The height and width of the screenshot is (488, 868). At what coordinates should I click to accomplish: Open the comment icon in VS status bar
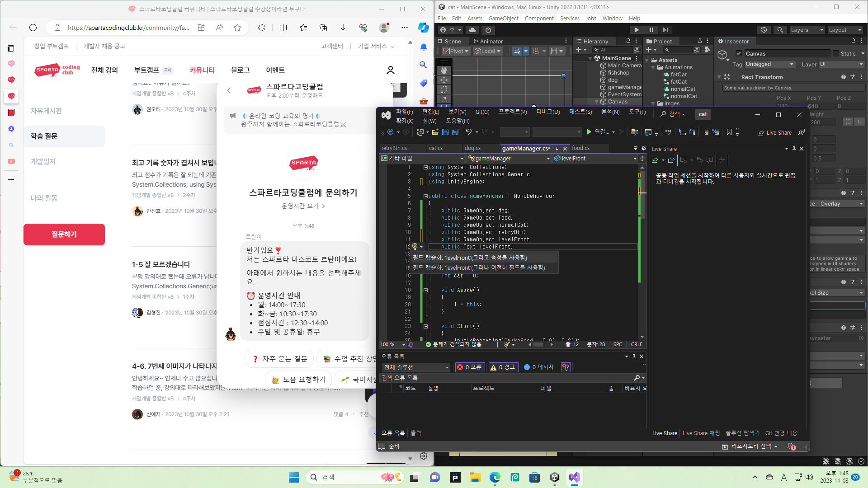point(382,446)
